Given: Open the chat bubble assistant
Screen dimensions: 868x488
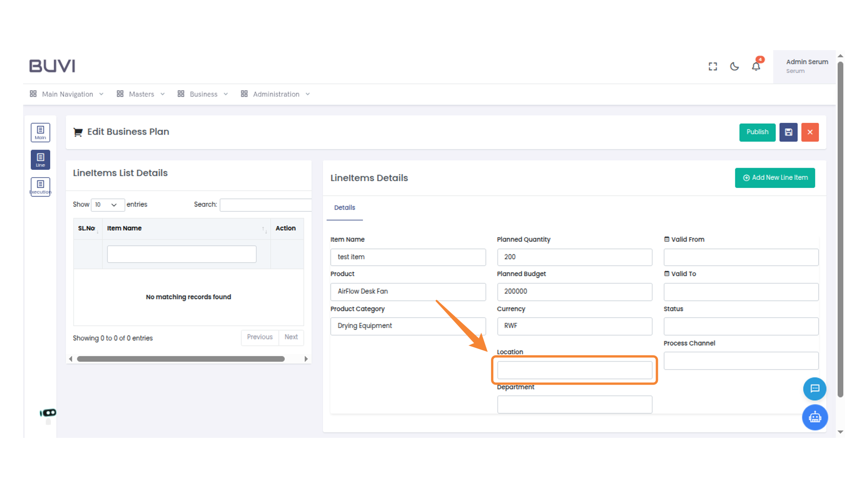Looking at the screenshot, I should tap(815, 389).
